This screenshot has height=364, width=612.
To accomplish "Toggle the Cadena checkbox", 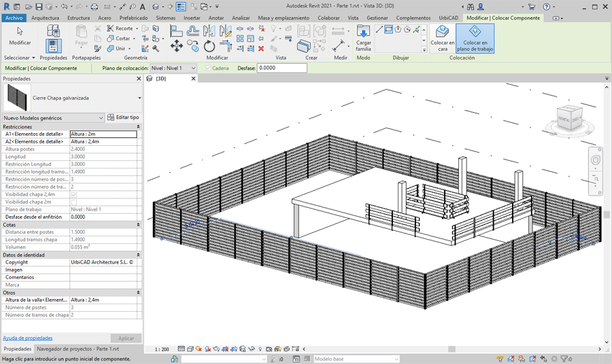I will point(208,68).
